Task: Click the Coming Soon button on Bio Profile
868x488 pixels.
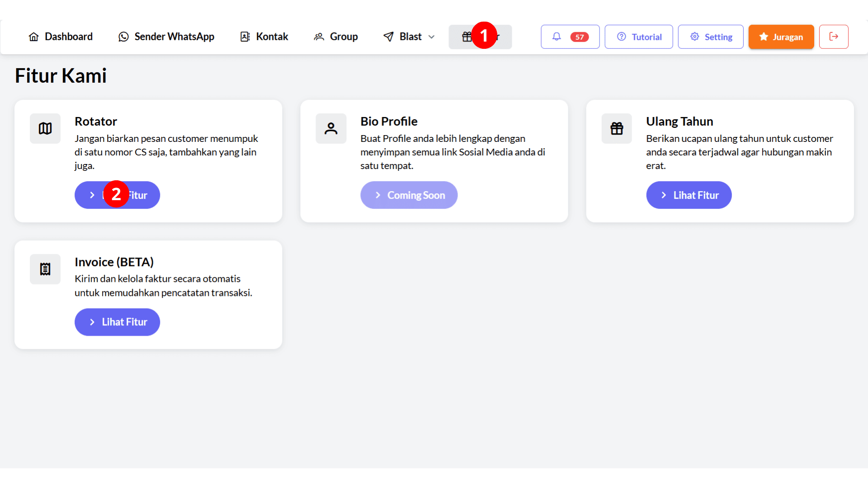Action: pyautogui.click(x=409, y=195)
